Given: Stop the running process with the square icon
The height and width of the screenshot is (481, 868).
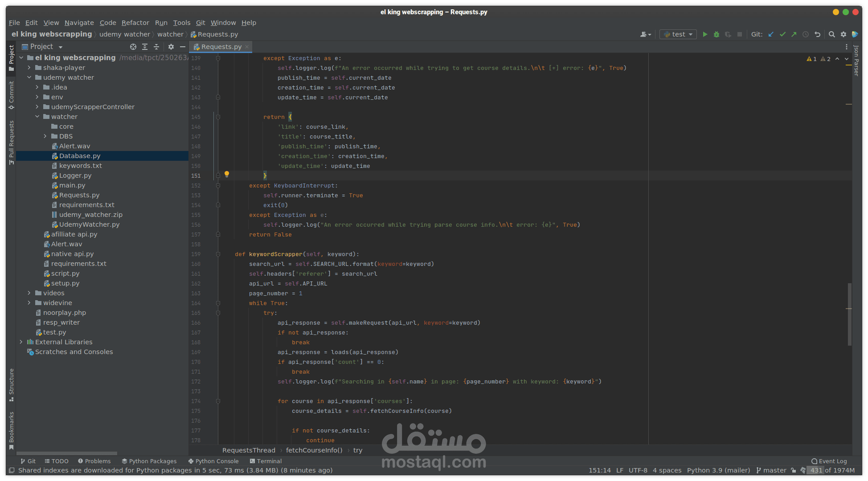Looking at the screenshot, I should coord(740,34).
